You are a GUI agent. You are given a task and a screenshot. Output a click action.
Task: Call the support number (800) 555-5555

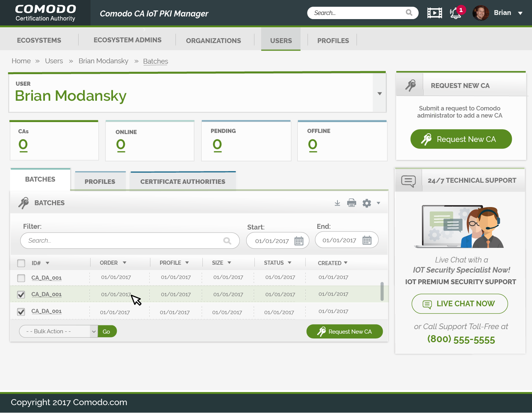coord(461,339)
